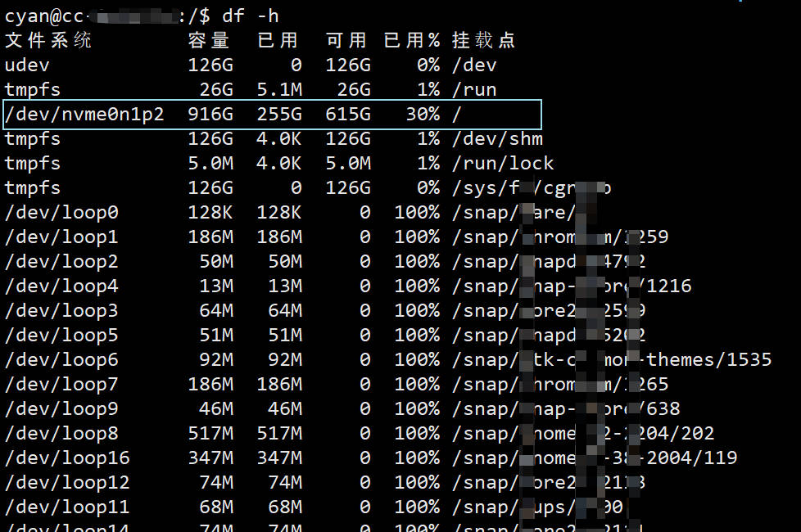The height and width of the screenshot is (532, 801).
Task: Click the '/run' mount point of tmpfs
Action: point(474,90)
